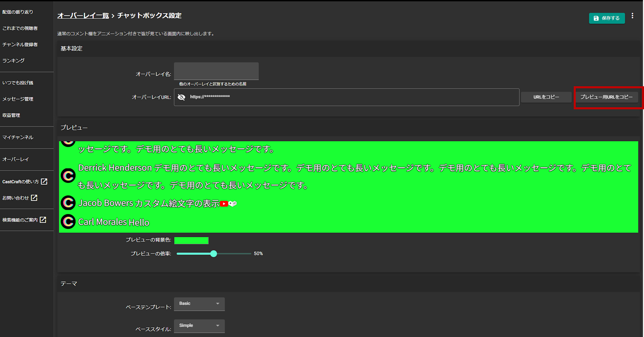Screen dimensions: 644x337
Task: Click the URLをコピー button
Action: tap(546, 97)
